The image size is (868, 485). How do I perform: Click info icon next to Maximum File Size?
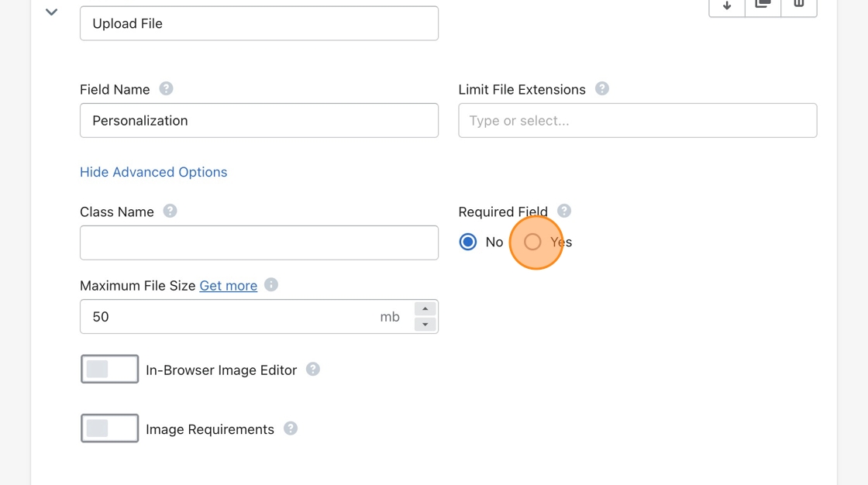(271, 285)
